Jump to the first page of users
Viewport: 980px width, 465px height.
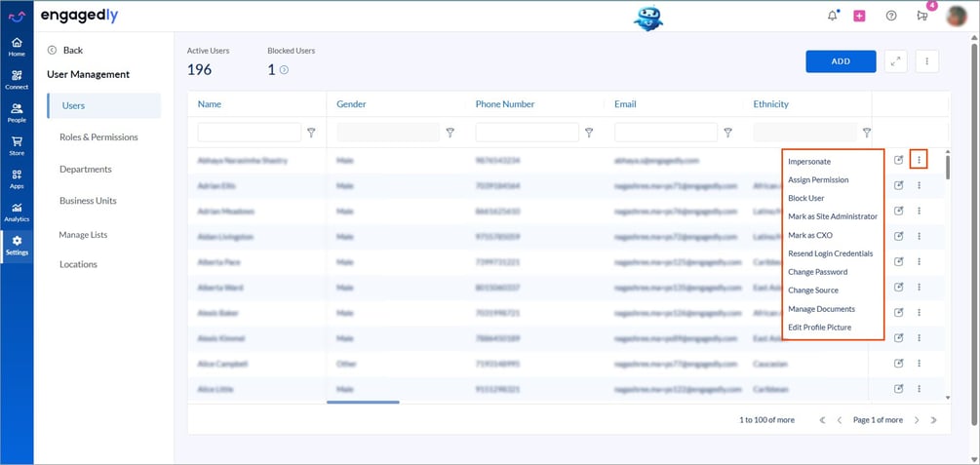(x=823, y=420)
